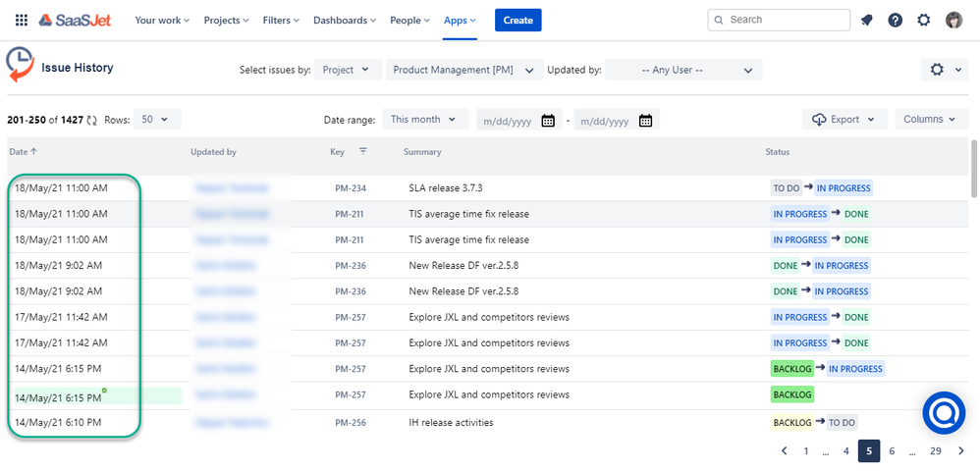This screenshot has width=980, height=471.
Task: Click the end date m/dd/yyyy field
Action: pos(617,120)
